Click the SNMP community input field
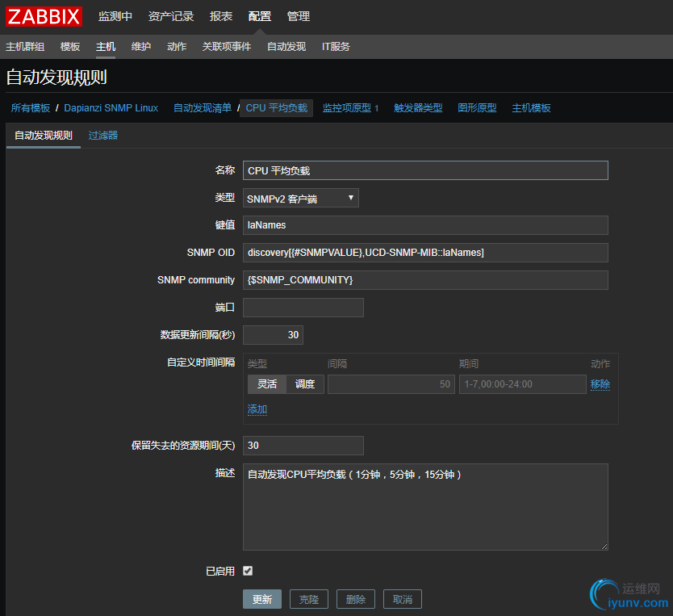673x616 pixels. click(425, 280)
